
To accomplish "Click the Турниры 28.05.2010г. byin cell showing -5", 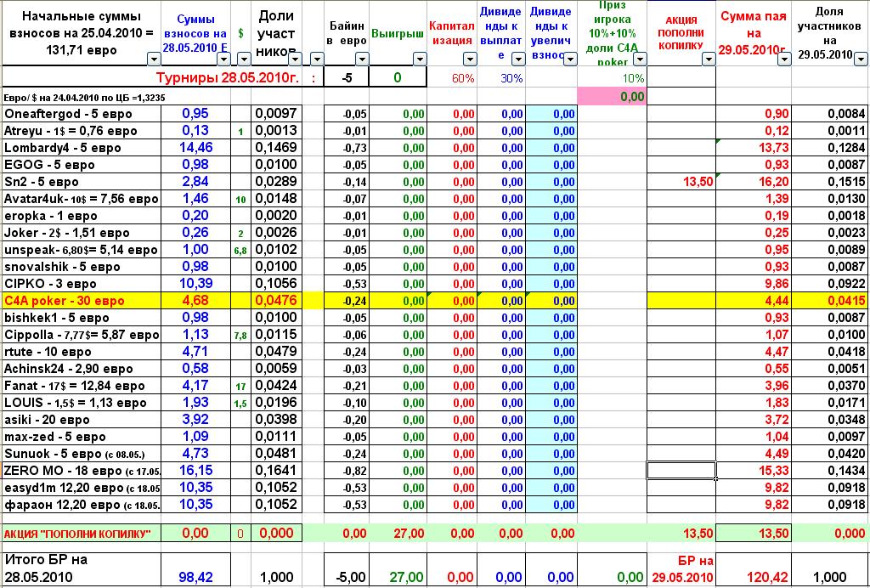I will coord(348,78).
